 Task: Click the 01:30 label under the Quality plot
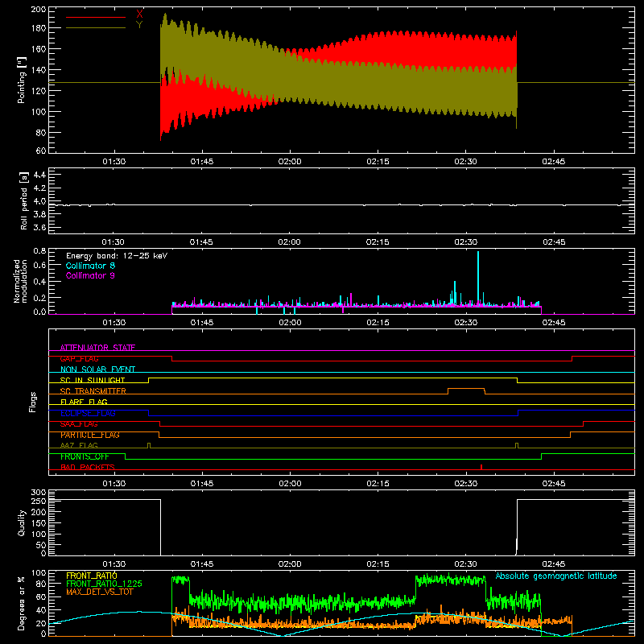114,564
